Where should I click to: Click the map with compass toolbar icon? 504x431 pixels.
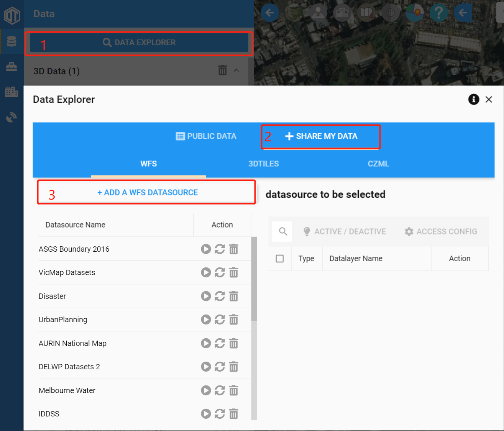click(366, 13)
